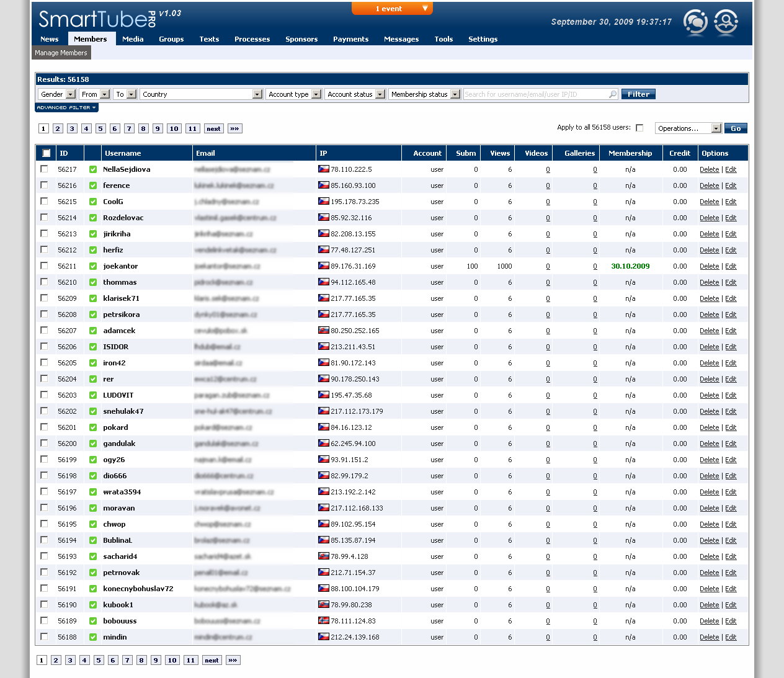Select checkbox for member ID 56206

[x=44, y=346]
